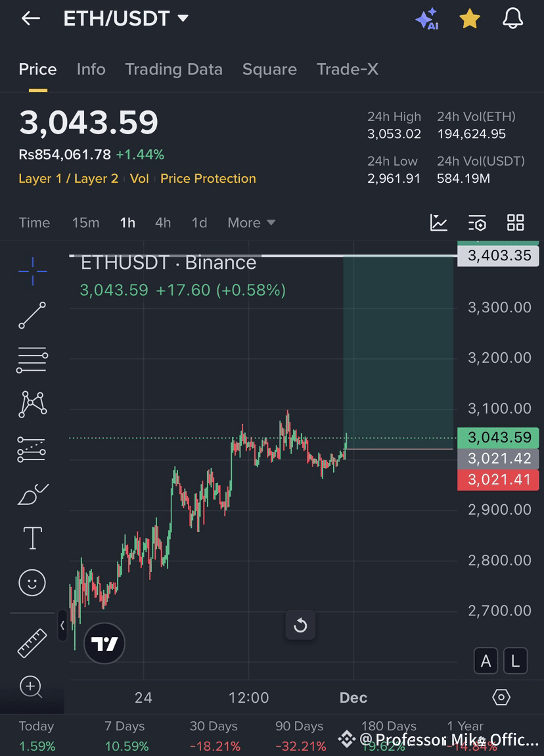This screenshot has width=544, height=756.
Task: Select the zoom in magnifier tool
Action: pyautogui.click(x=32, y=687)
